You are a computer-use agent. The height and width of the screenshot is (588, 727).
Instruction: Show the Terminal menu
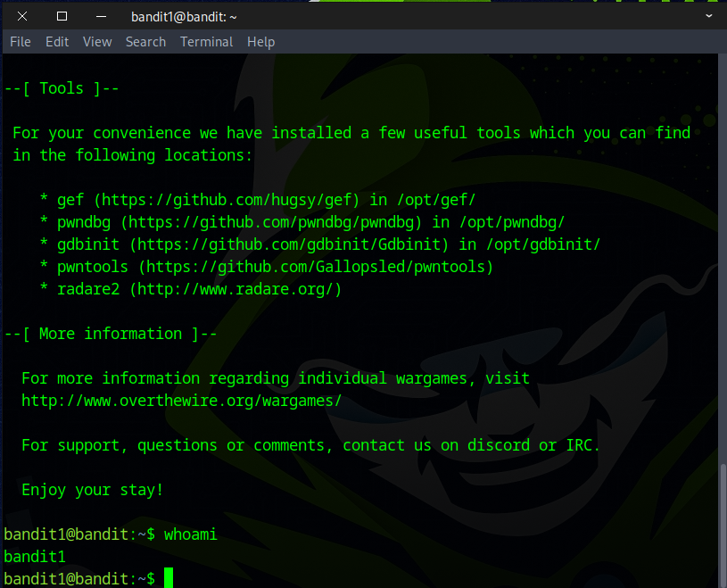click(206, 42)
